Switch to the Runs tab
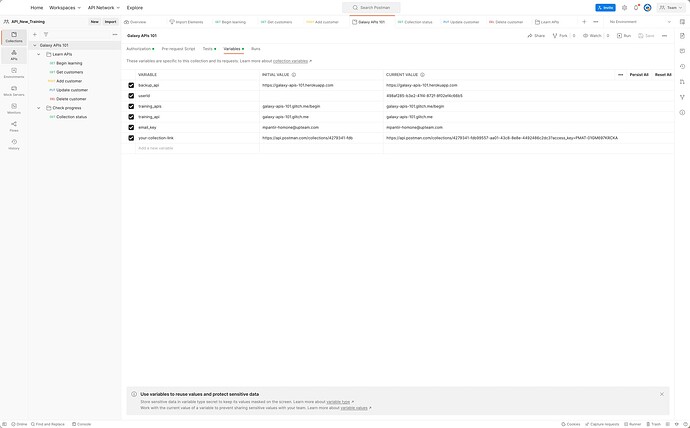The image size is (690, 428). 256,49
